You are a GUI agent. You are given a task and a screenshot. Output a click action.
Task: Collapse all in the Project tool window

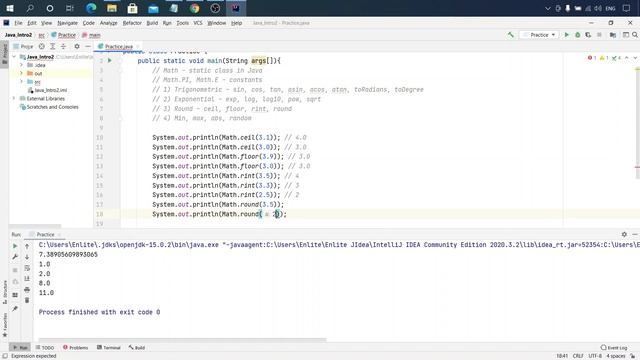pos(63,47)
